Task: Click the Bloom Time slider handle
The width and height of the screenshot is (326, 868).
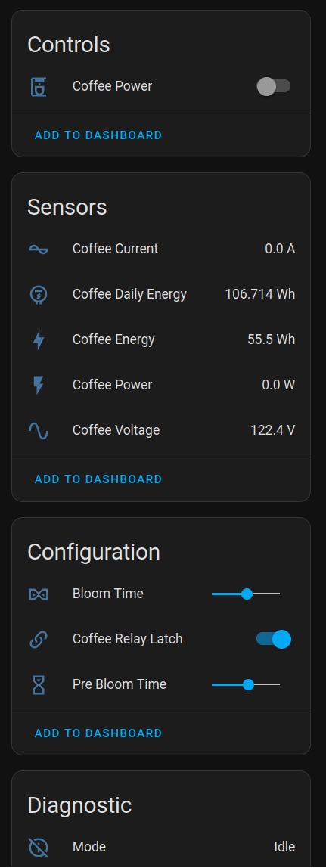Action: (x=247, y=594)
